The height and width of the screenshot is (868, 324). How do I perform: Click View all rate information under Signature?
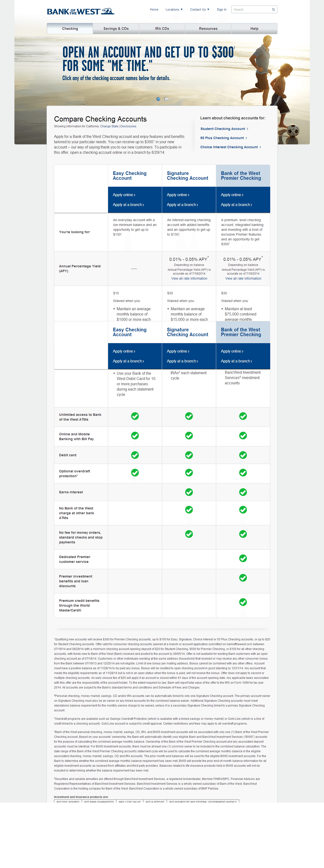(x=189, y=278)
